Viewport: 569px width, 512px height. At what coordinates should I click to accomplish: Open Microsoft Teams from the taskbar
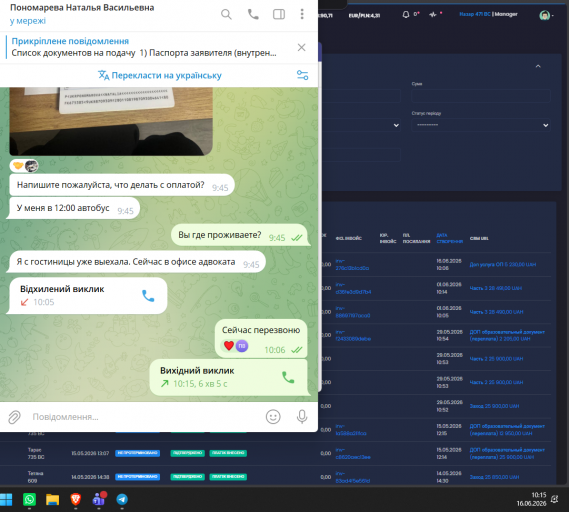(99, 500)
